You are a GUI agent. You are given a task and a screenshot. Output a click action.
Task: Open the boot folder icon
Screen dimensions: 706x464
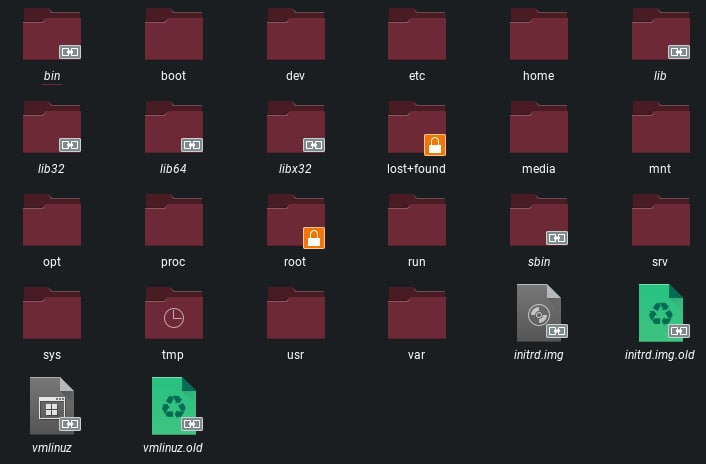pyautogui.click(x=174, y=34)
